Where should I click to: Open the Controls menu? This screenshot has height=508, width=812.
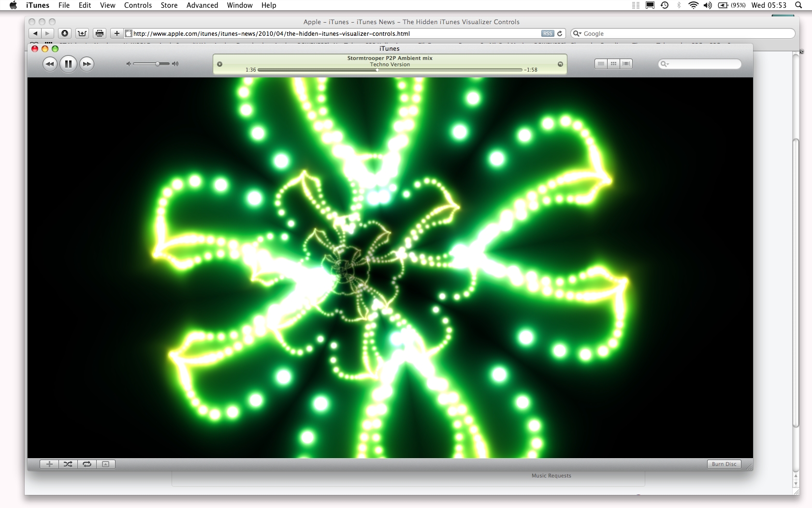[138, 5]
